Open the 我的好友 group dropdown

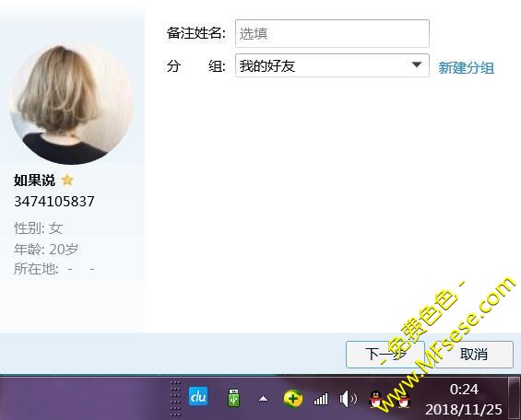click(x=332, y=65)
